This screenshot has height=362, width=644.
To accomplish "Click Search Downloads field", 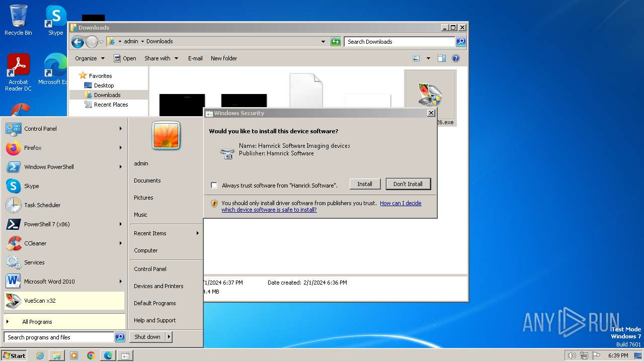I will (400, 42).
